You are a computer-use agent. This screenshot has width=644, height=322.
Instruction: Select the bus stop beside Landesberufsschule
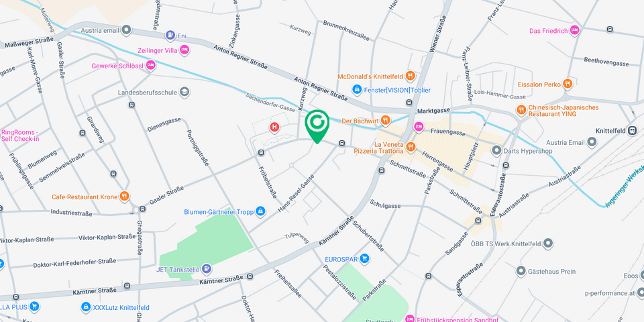point(132,105)
